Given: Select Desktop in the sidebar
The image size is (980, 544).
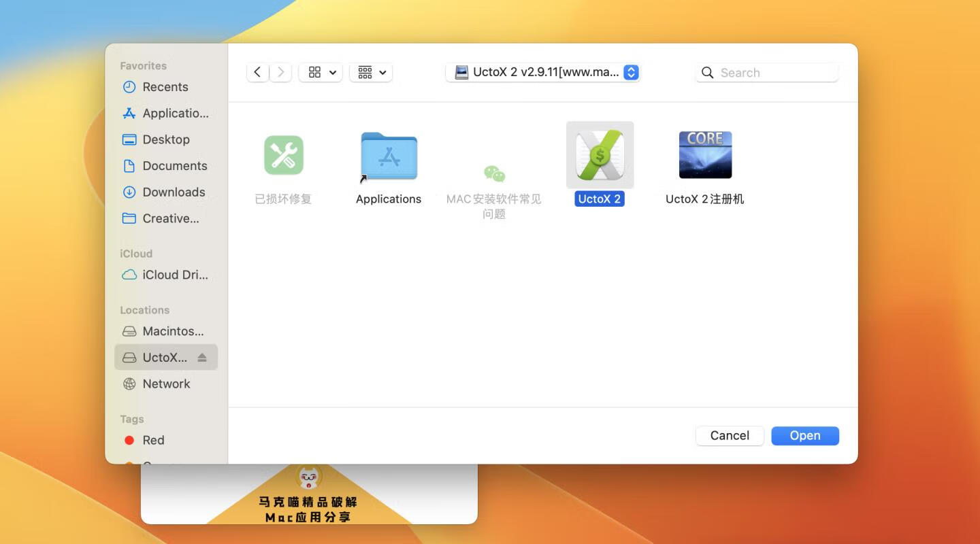Looking at the screenshot, I should point(166,139).
